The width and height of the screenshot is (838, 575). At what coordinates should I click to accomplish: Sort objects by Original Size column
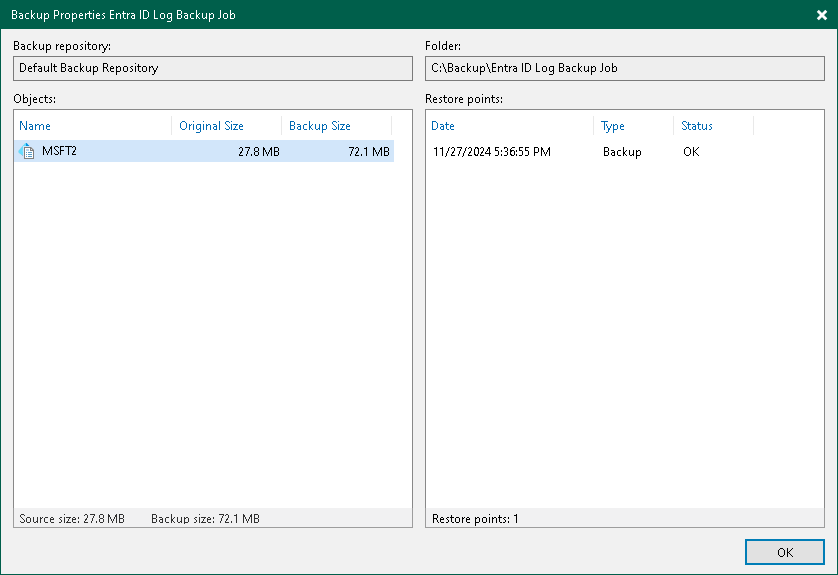[x=211, y=126]
